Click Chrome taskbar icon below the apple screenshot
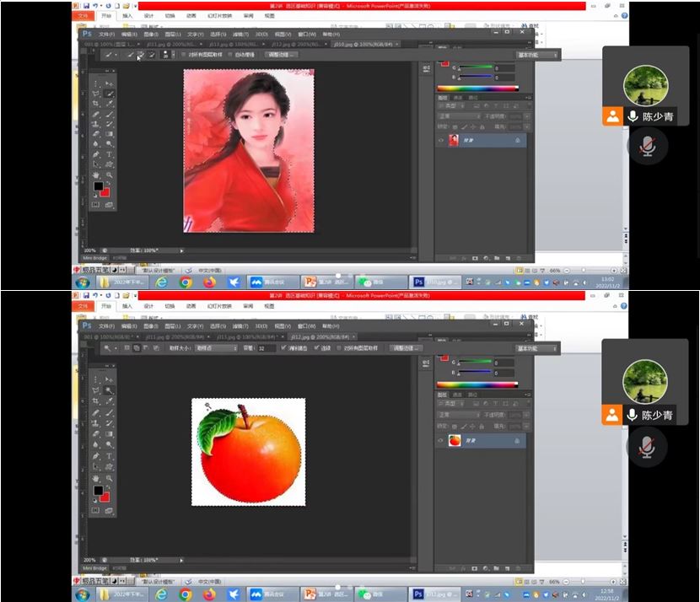 (186, 594)
